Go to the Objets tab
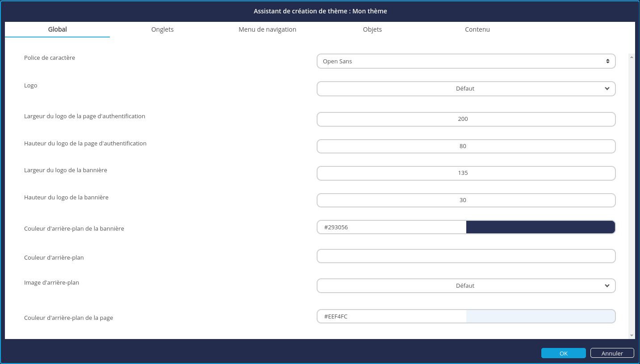This screenshot has width=640, height=364. coord(372,29)
